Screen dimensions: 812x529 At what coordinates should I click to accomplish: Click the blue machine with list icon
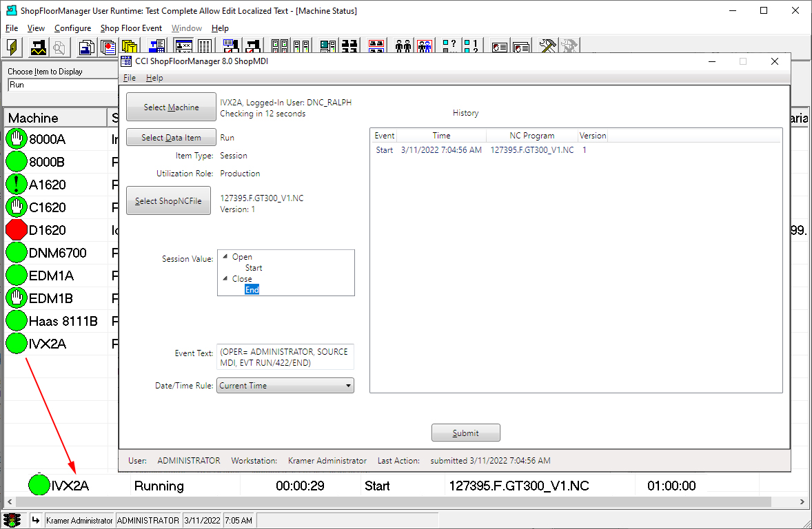pos(156,46)
